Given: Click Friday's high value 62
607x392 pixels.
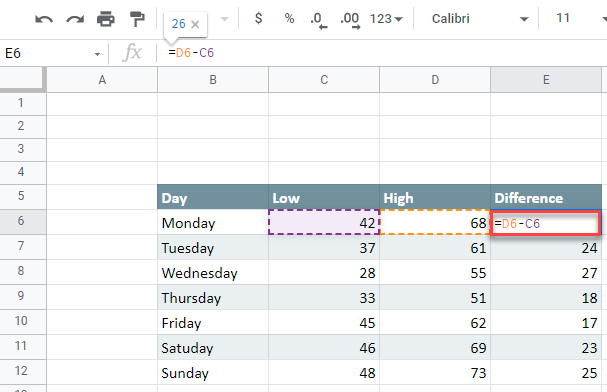Looking at the screenshot, I should (435, 322).
